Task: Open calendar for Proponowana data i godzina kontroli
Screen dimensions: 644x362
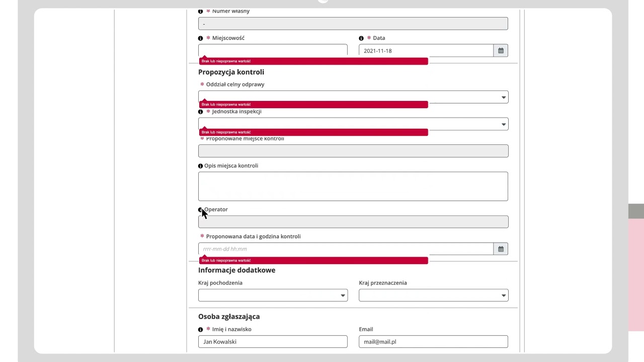Action: click(x=501, y=249)
